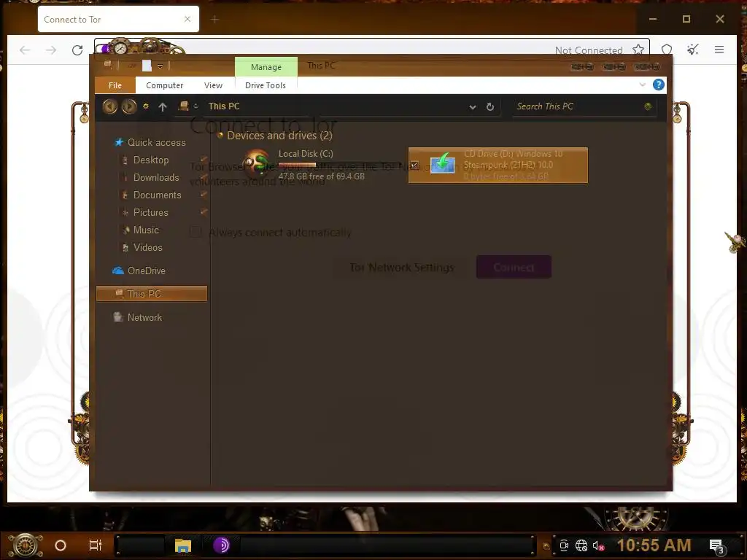Expand the File Explorer ribbon
The image size is (747, 560).
642,85
